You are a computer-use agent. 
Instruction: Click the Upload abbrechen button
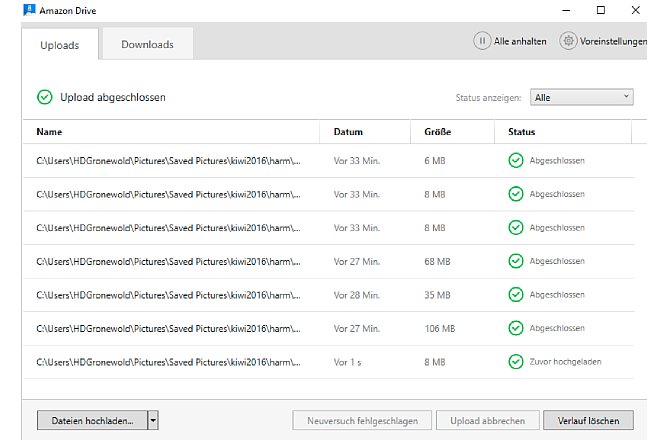[x=488, y=421]
